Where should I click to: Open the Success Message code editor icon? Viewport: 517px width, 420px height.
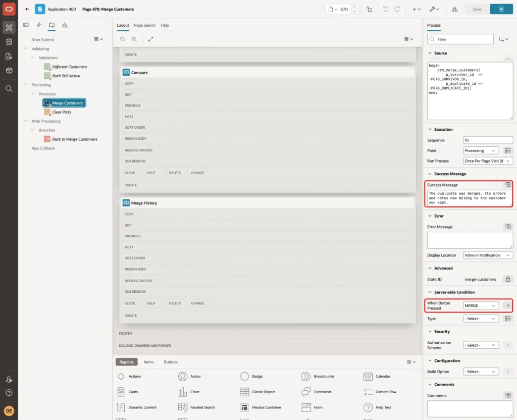[508, 185]
